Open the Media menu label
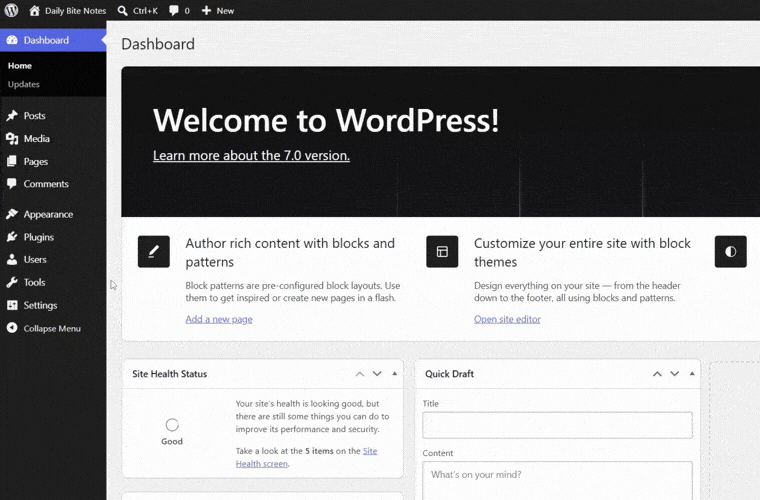The image size is (760, 500). (x=37, y=139)
